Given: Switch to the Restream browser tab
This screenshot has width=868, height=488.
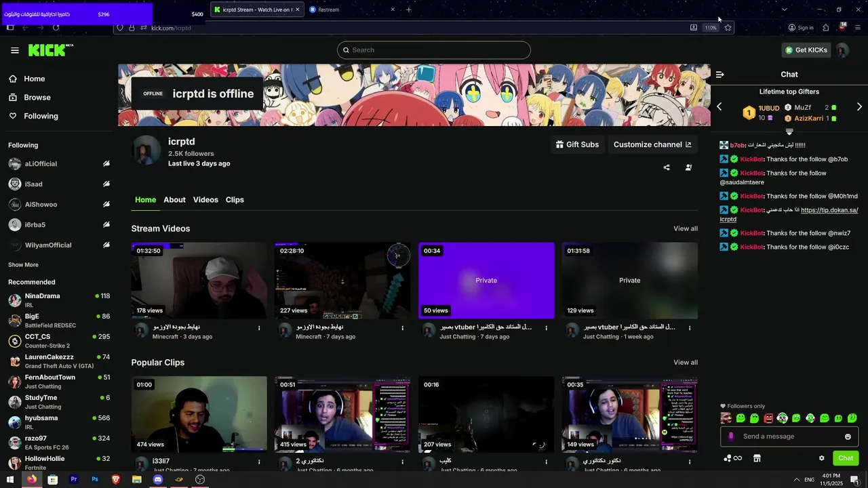Looking at the screenshot, I should 351,9.
